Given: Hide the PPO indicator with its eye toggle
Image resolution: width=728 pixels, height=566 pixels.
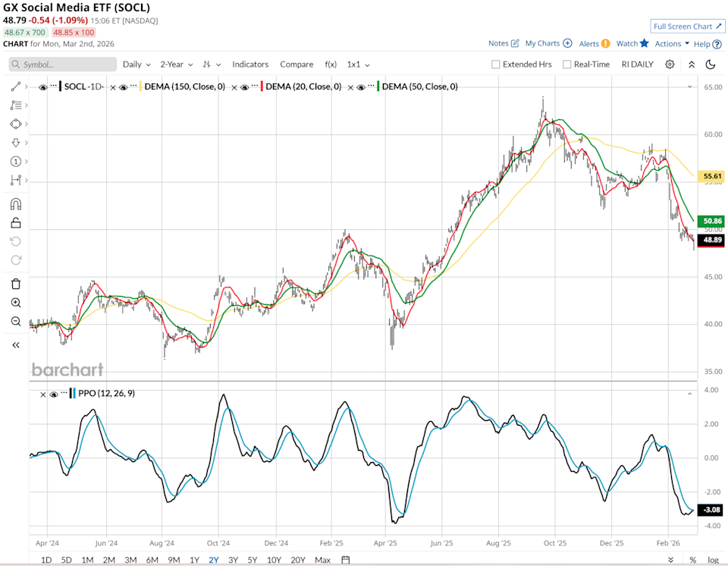Looking at the screenshot, I should [x=53, y=393].
